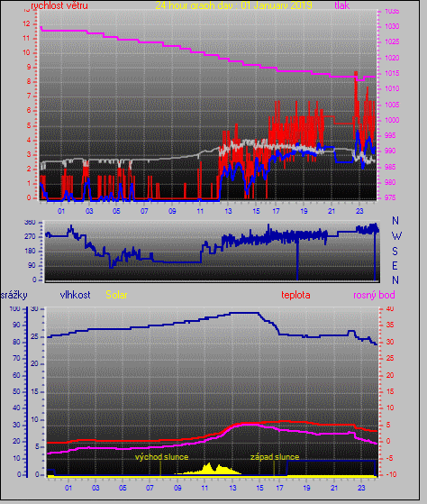Screen dimensions: 427x504
Task: Click the magenta 'tlak' pressure label
Action: (x=342, y=5)
